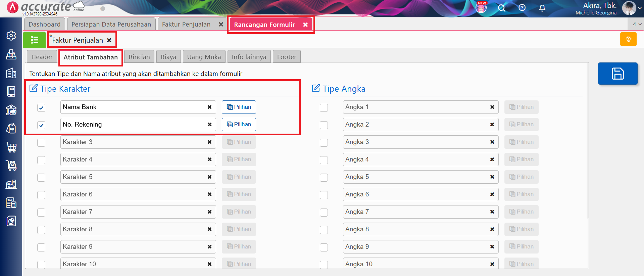Open the notification bell icon

[542, 8]
